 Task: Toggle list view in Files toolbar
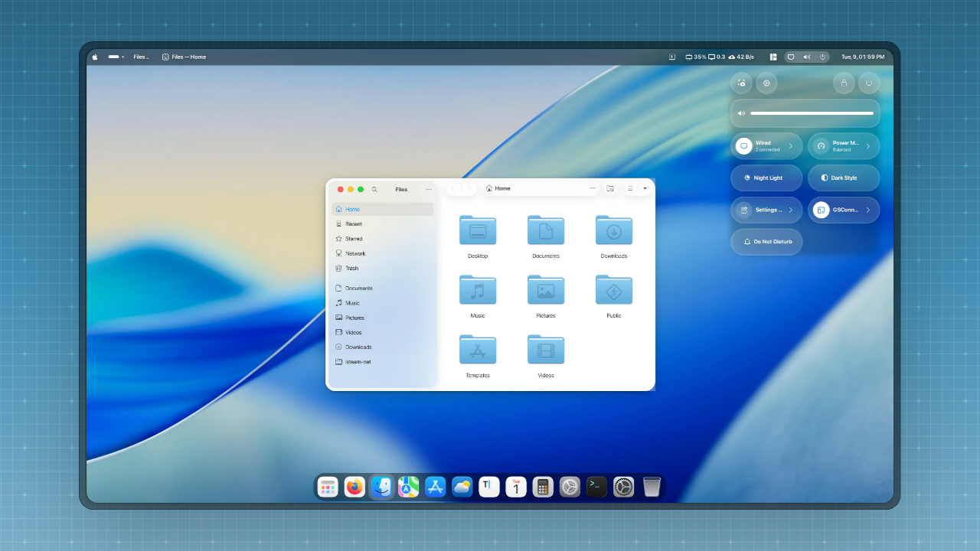630,188
